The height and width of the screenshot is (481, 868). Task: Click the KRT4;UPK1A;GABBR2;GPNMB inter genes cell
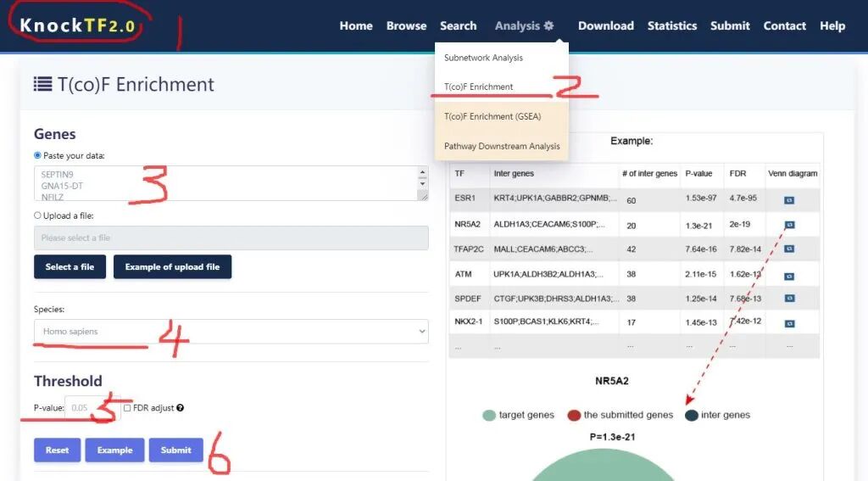tap(554, 198)
